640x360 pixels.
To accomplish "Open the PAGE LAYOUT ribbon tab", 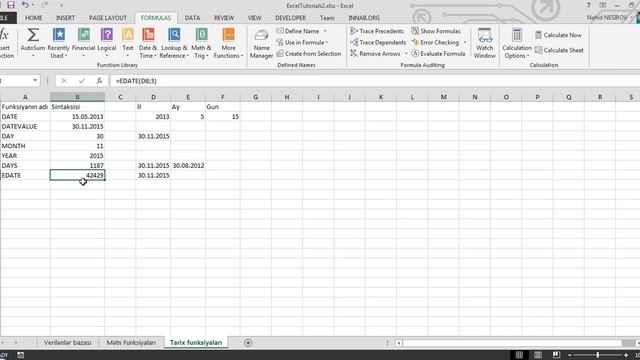I will [108, 18].
